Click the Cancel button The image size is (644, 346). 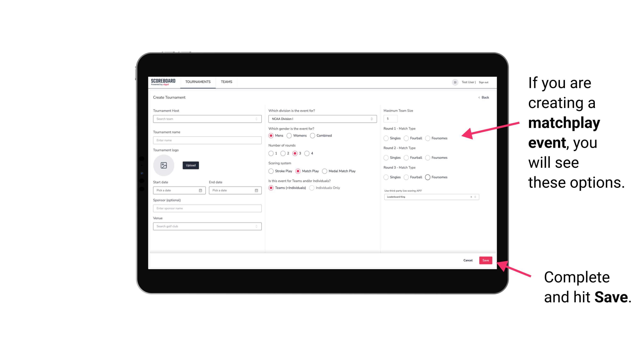(x=468, y=260)
